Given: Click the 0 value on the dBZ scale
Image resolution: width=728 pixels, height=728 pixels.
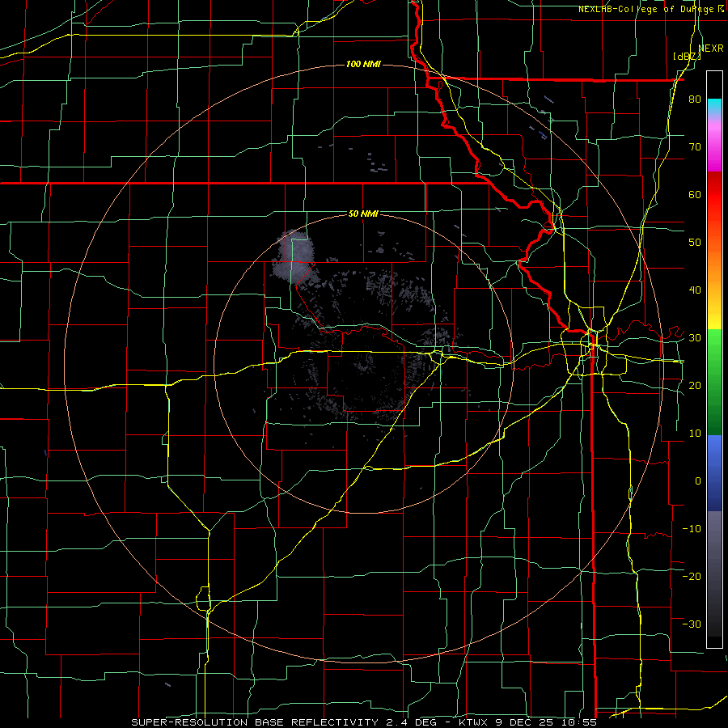Looking at the screenshot, I should (x=698, y=481).
